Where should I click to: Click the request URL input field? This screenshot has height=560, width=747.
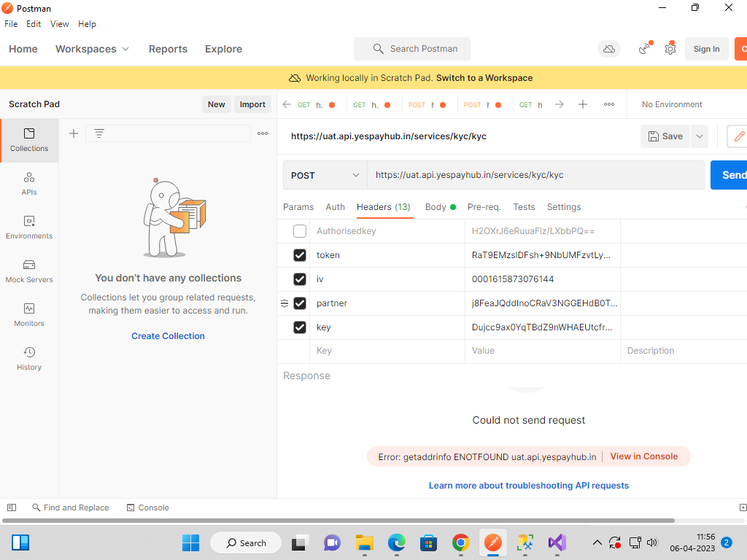(x=536, y=175)
